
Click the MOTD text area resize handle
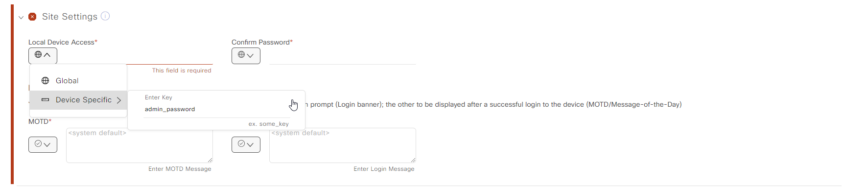(x=210, y=160)
